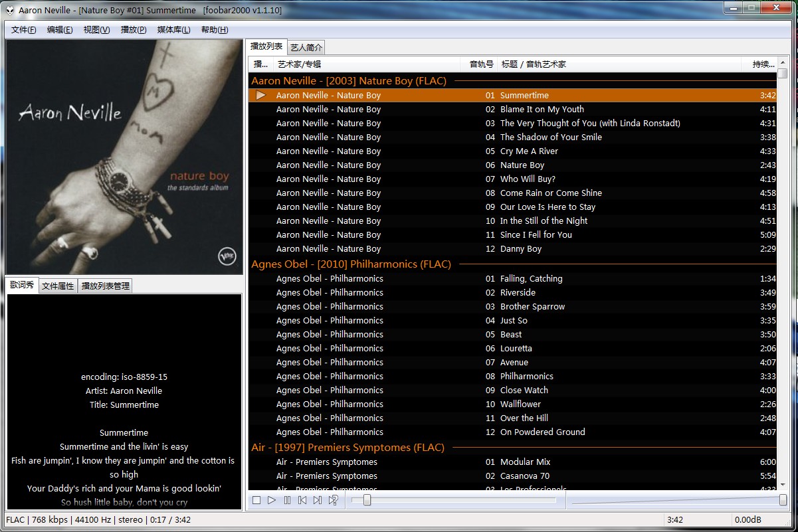The width and height of the screenshot is (798, 532).
Task: Click the now-playing arrow icon beside Summertime
Action: pos(260,96)
